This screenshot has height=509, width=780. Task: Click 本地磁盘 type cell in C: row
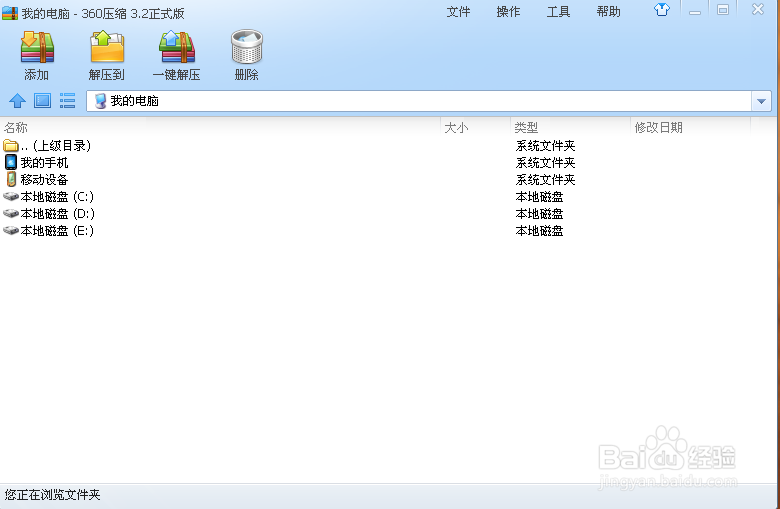point(539,197)
